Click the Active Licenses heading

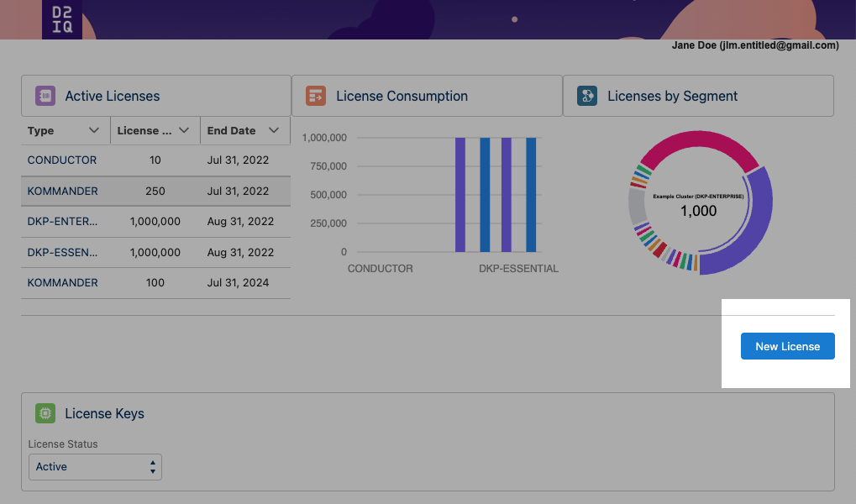click(x=113, y=96)
